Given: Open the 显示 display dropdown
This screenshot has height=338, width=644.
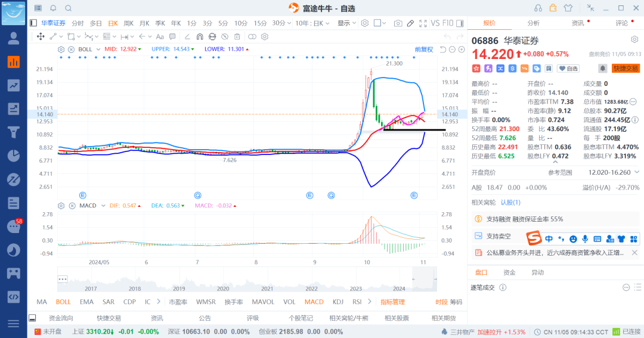Looking at the screenshot, I should point(346,23).
